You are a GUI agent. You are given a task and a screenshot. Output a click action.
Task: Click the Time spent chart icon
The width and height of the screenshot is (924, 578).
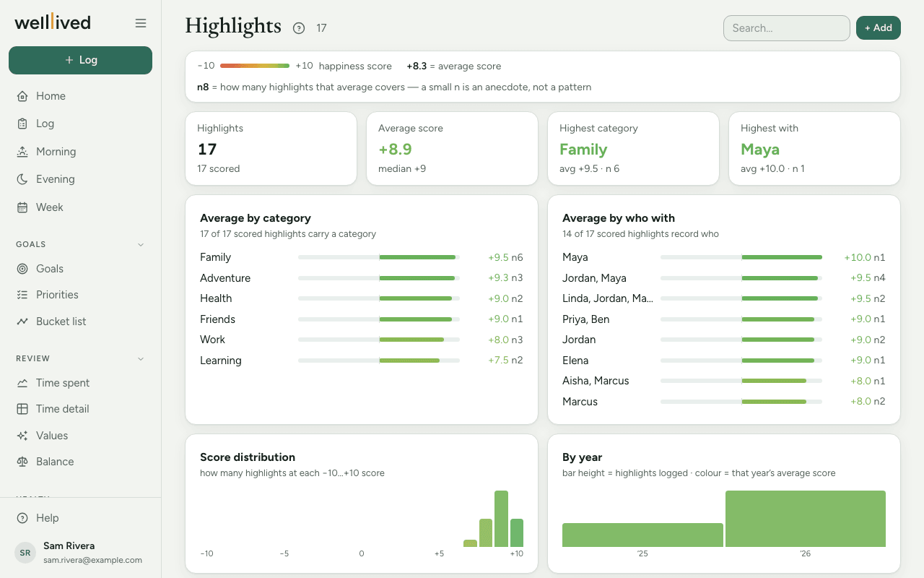pos(22,383)
